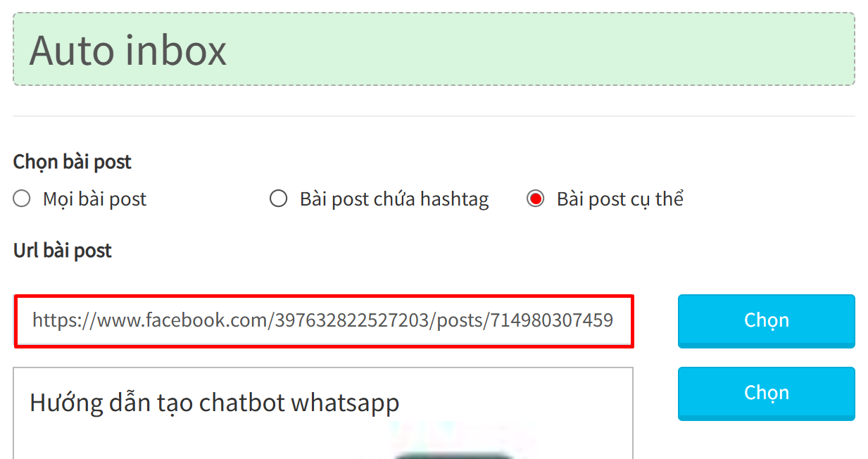Image resolution: width=868 pixels, height=459 pixels.
Task: Click the 'Bài post cụ thể' label text
Action: tap(620, 199)
